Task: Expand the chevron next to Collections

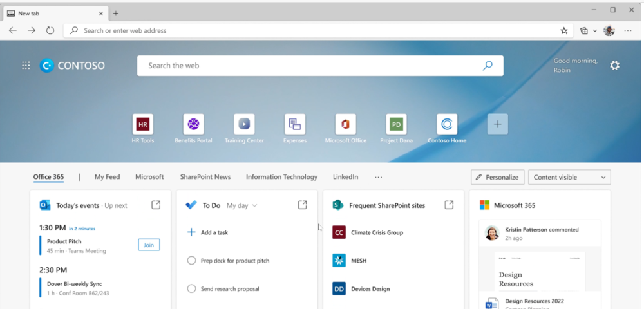Action: pos(595,31)
